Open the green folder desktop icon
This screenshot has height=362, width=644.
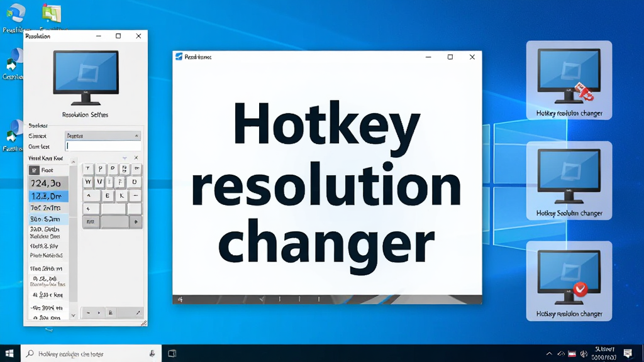pyautogui.click(x=52, y=13)
